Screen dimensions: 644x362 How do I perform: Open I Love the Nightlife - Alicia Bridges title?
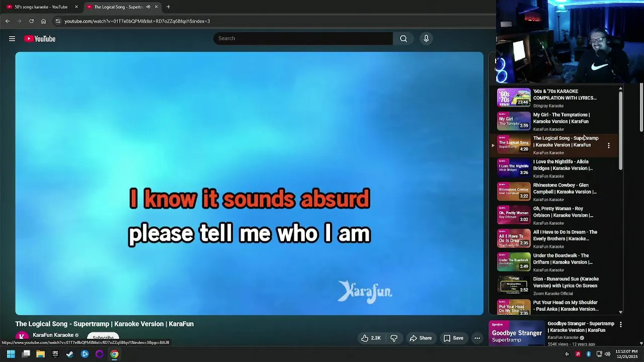(563, 165)
